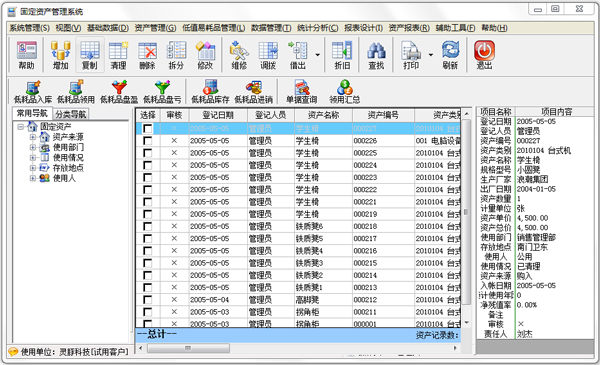Image resolution: width=600 pixels, height=365 pixels.
Task: Click the 增加 add asset icon
Action: pos(60,55)
